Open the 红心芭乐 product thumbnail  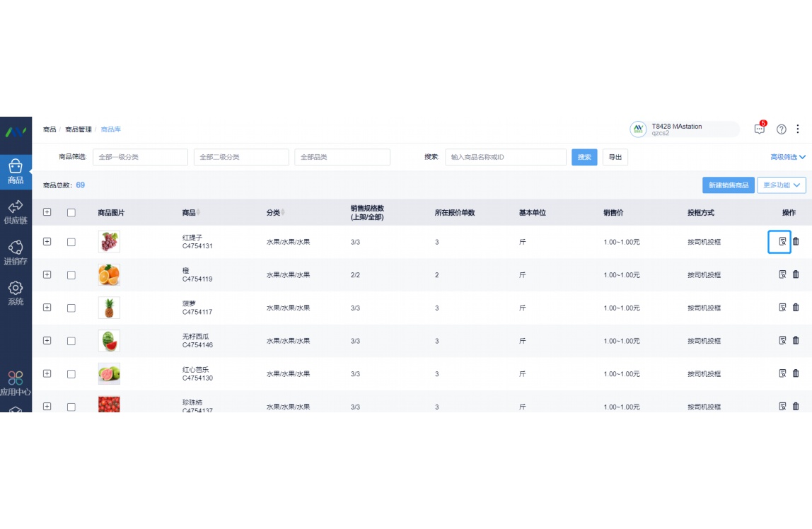[109, 373]
